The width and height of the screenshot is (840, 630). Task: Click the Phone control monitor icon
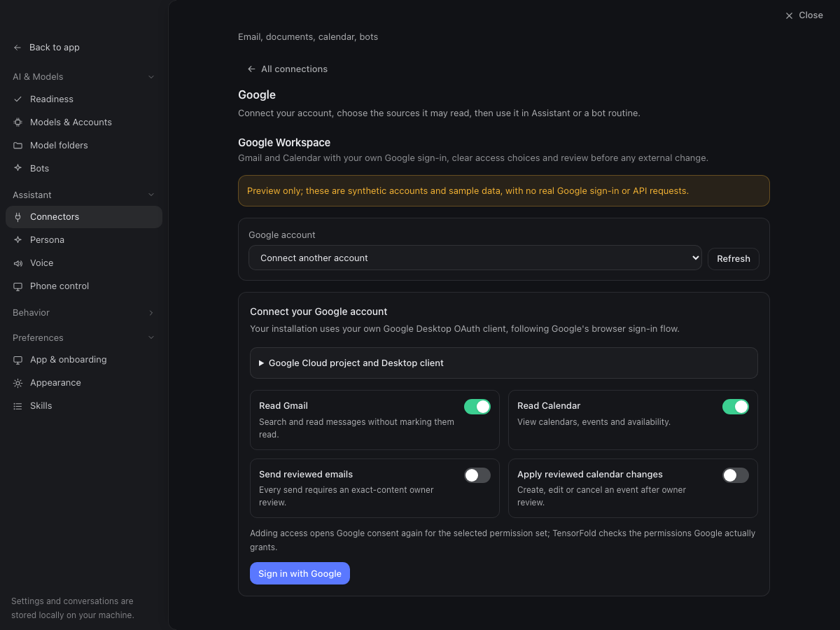coord(17,286)
